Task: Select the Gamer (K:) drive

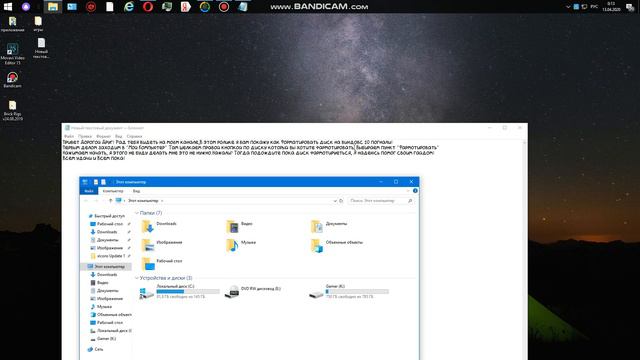Action: click(x=349, y=291)
